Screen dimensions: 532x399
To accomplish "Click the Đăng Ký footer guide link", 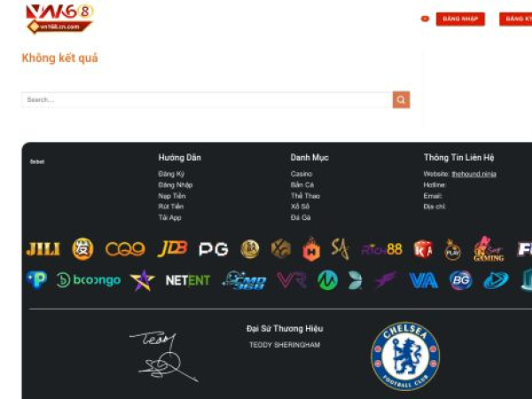I will (171, 174).
